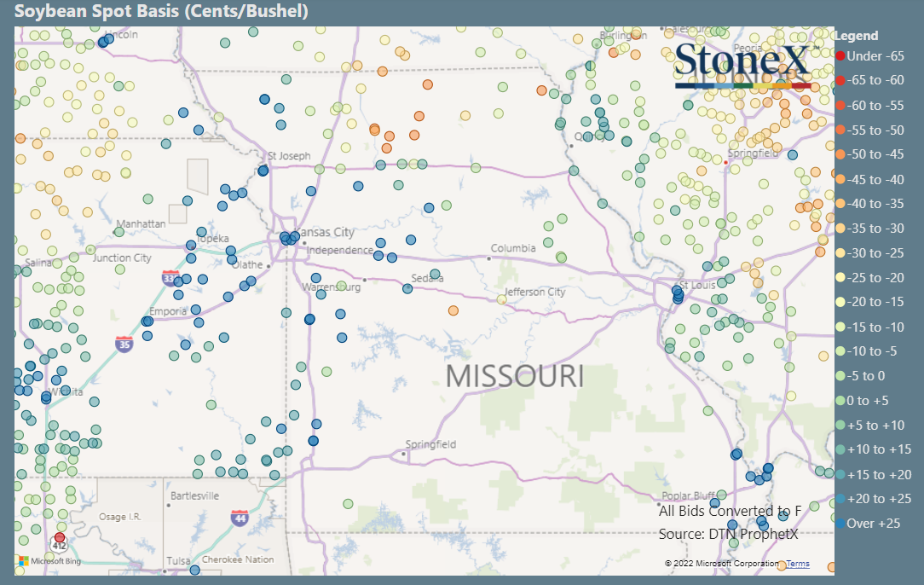This screenshot has height=585, width=924.
Task: Select the '-60 to -55' legend entry
Action: coord(869,106)
